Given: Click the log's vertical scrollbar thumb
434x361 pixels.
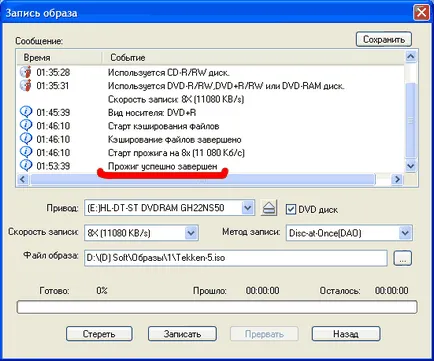Looking at the screenshot, I should (x=411, y=120).
